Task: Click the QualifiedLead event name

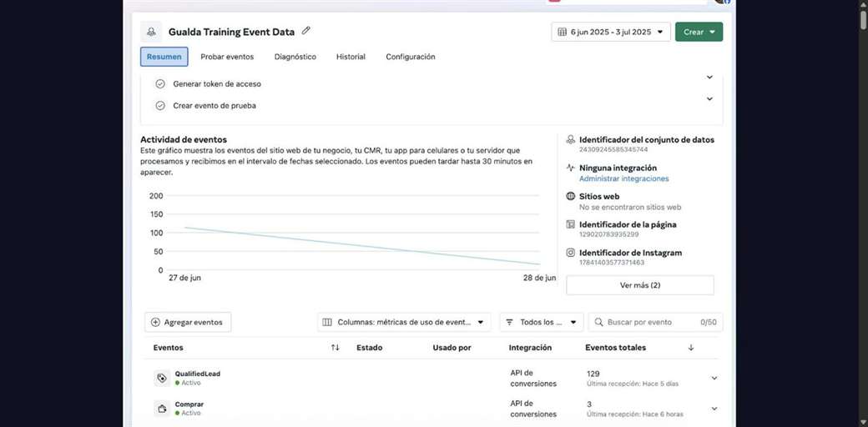Action: 198,374
